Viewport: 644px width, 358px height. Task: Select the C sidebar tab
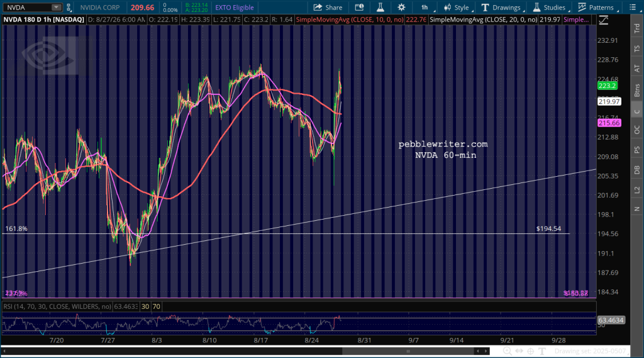pyautogui.click(x=637, y=111)
